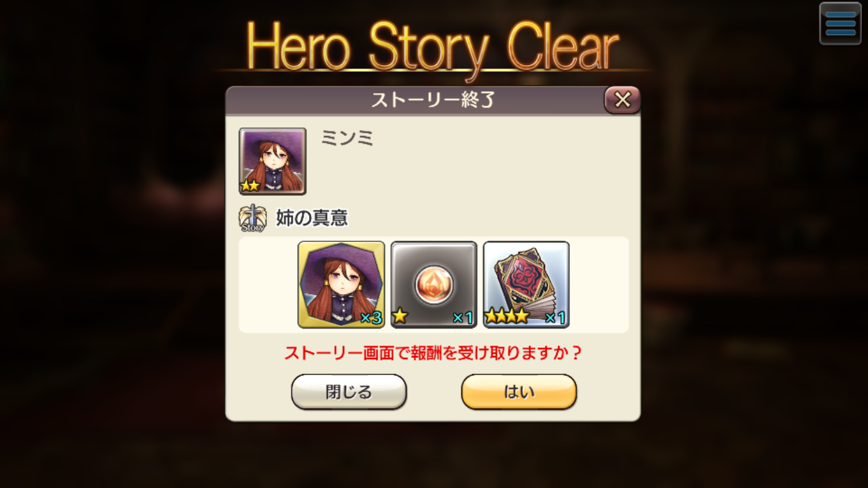Click the ×1 count on orb reward

click(x=463, y=318)
